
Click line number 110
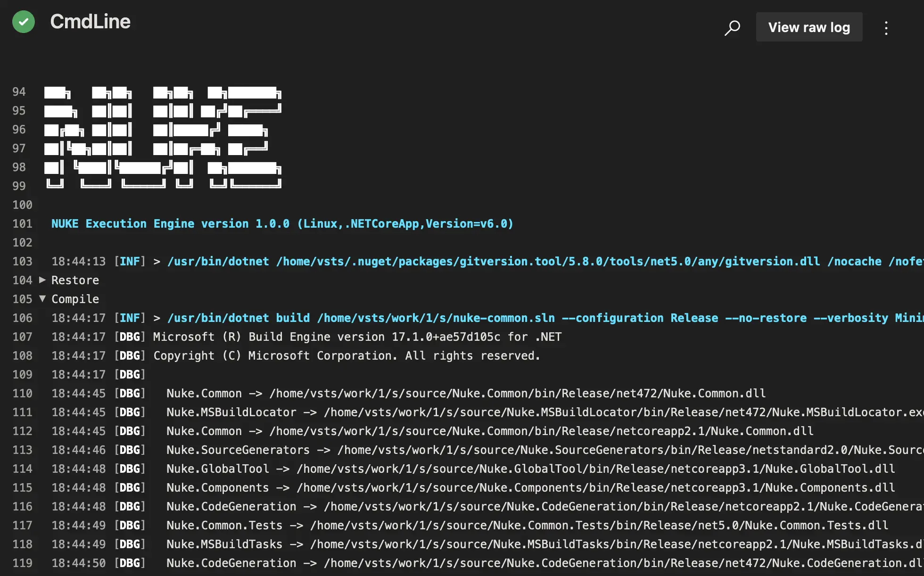(x=22, y=394)
